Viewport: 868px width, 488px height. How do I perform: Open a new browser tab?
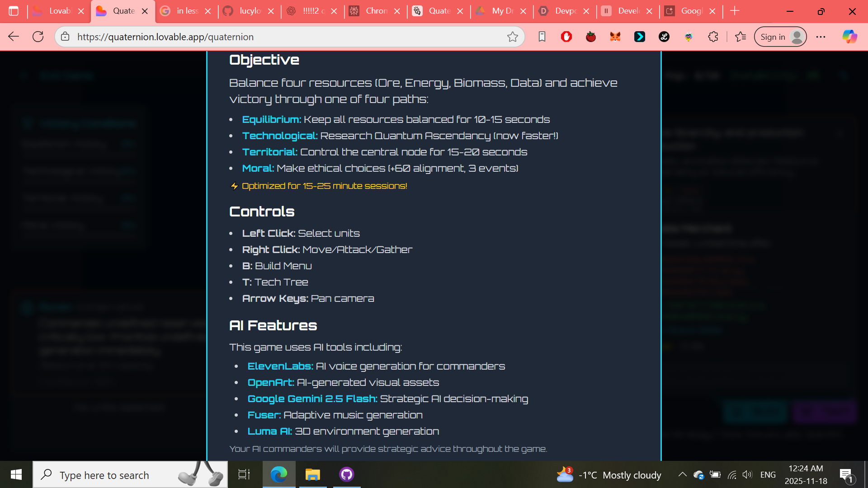[x=735, y=11]
